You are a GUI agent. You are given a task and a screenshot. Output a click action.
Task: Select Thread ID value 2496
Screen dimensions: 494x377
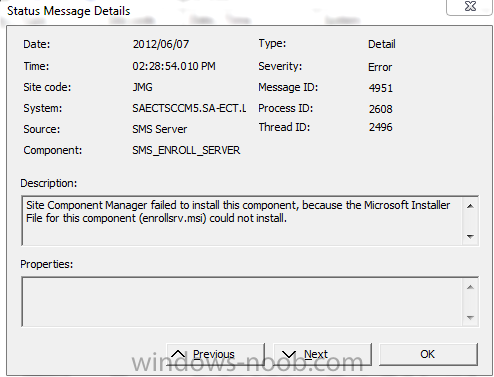click(381, 127)
